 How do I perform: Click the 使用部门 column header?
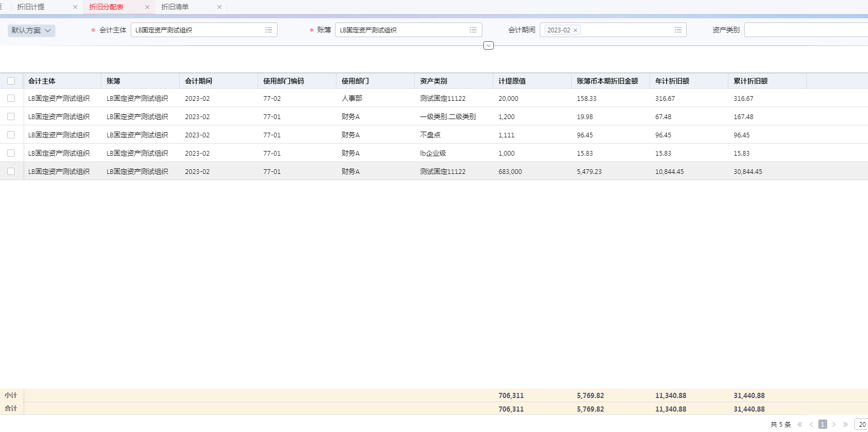[355, 81]
